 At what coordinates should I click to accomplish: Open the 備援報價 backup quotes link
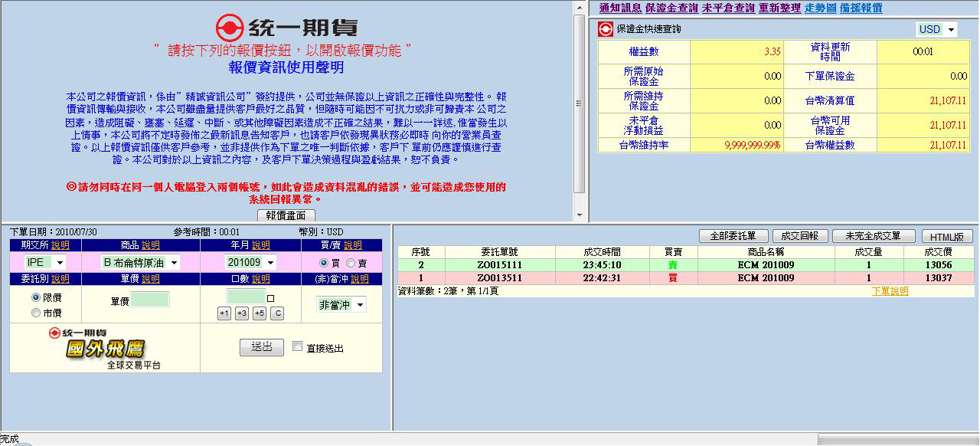coord(861,8)
